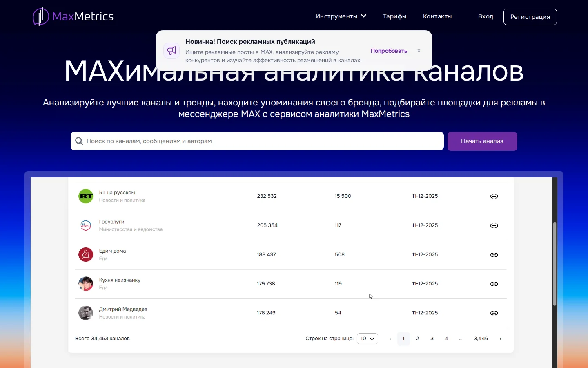Click subscriber count 232 532
This screenshot has height=368, width=588.
coord(267,196)
